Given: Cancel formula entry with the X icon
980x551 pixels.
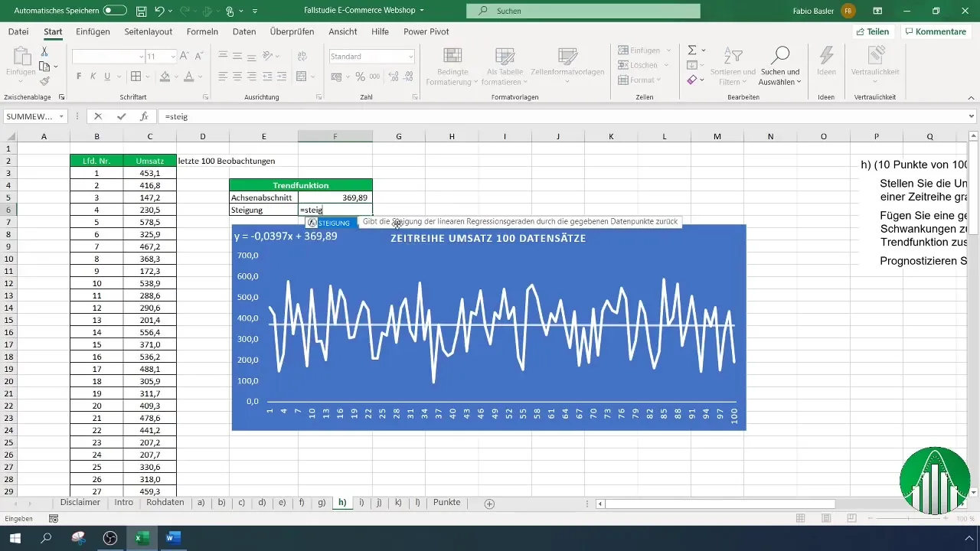Looking at the screenshot, I should 98,116.
